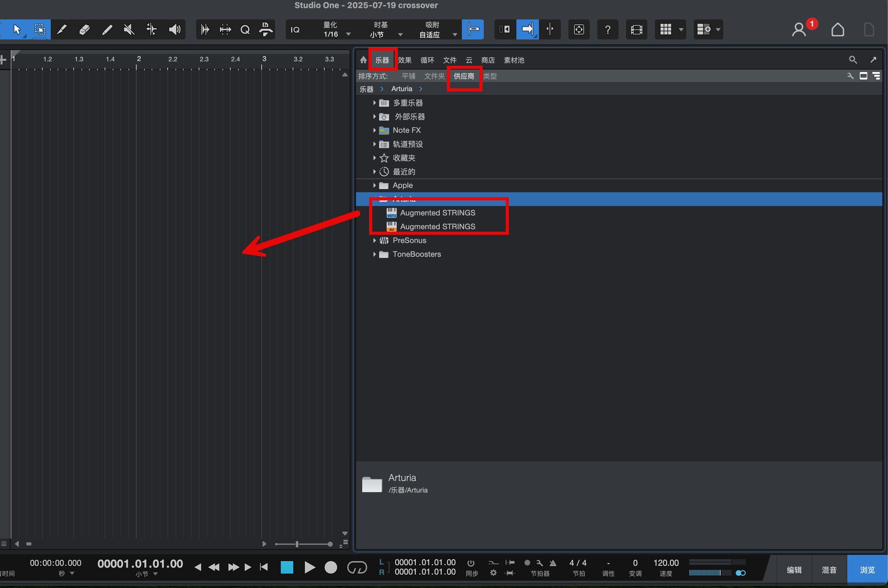Select the Line draw tool
888x588 pixels.
(107, 30)
